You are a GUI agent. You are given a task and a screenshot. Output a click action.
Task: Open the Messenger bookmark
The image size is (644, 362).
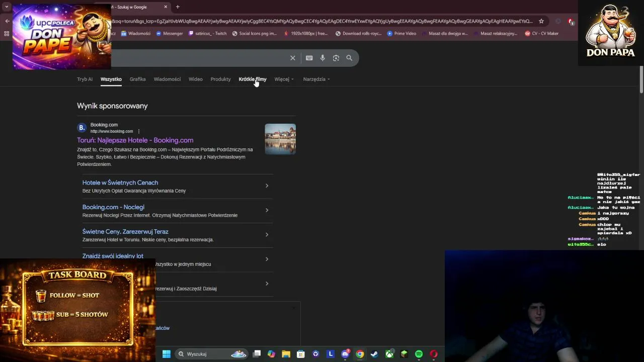click(x=170, y=34)
